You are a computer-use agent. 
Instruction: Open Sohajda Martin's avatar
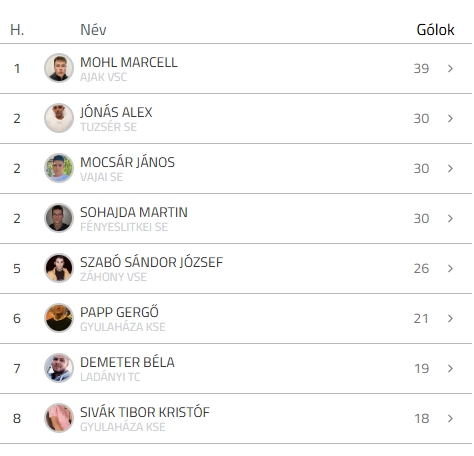59,218
